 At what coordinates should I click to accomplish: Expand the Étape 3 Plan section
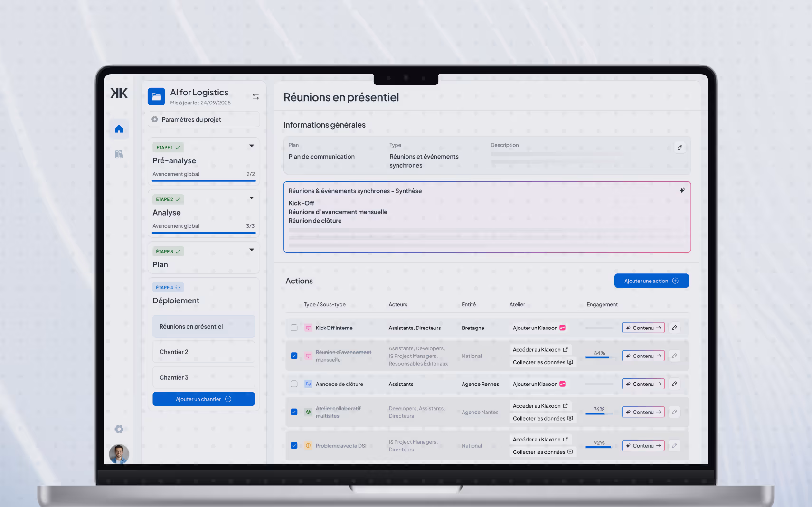point(252,250)
